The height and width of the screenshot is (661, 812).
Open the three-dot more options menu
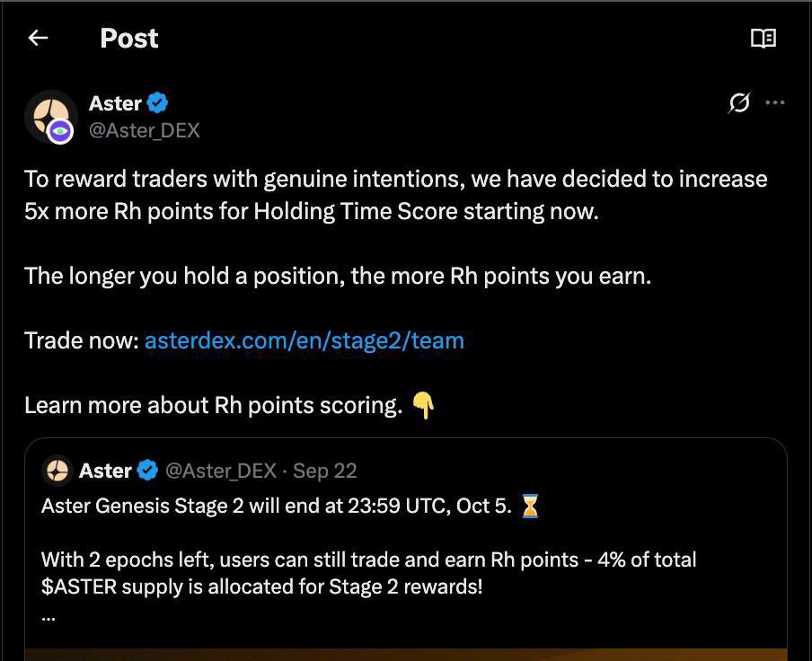(x=775, y=103)
